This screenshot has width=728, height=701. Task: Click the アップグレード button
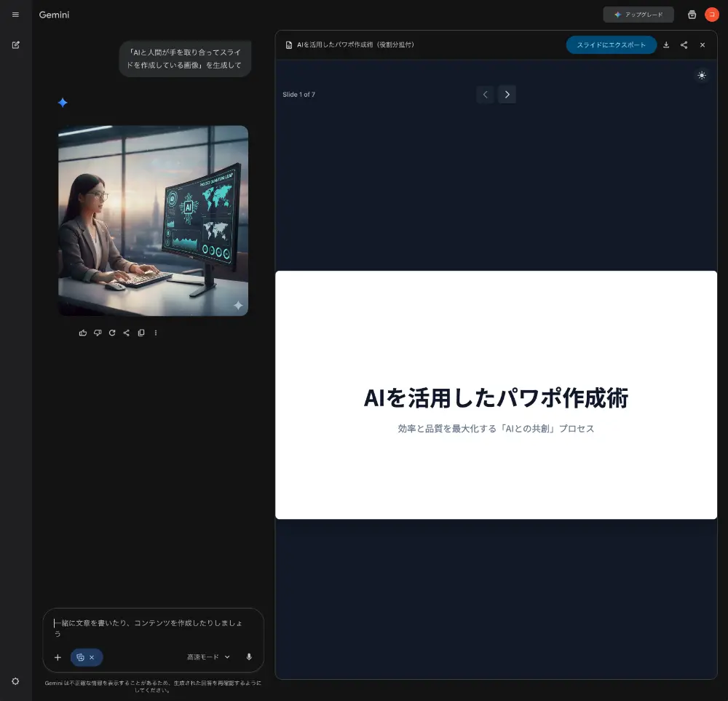point(638,15)
